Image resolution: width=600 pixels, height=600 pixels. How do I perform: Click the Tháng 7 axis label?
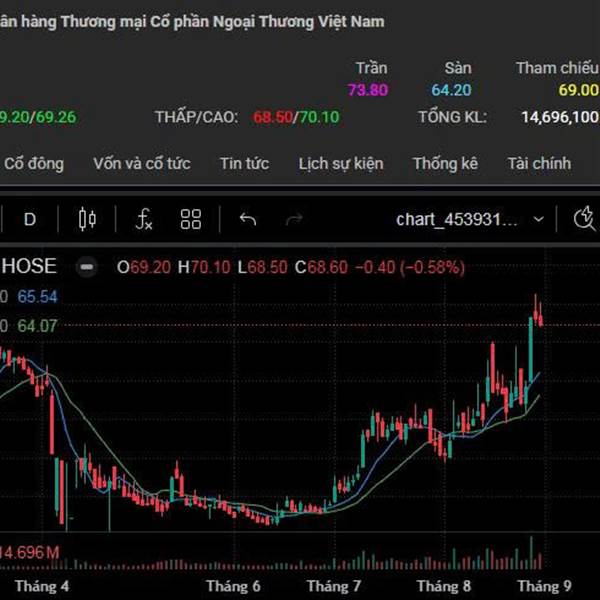click(x=334, y=586)
